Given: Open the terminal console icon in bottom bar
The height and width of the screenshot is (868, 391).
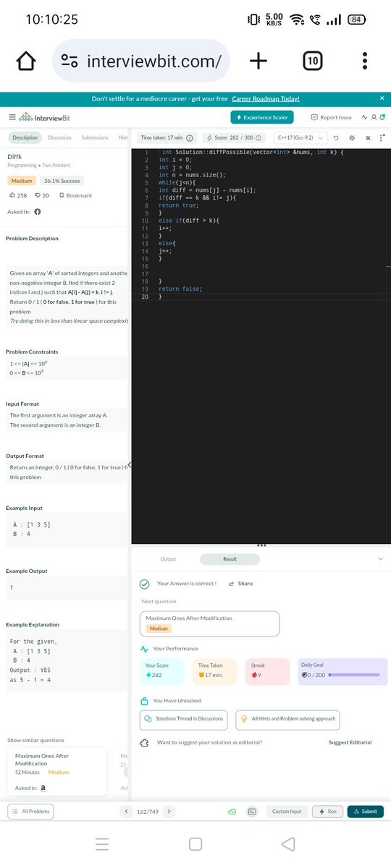Looking at the screenshot, I should tap(252, 812).
